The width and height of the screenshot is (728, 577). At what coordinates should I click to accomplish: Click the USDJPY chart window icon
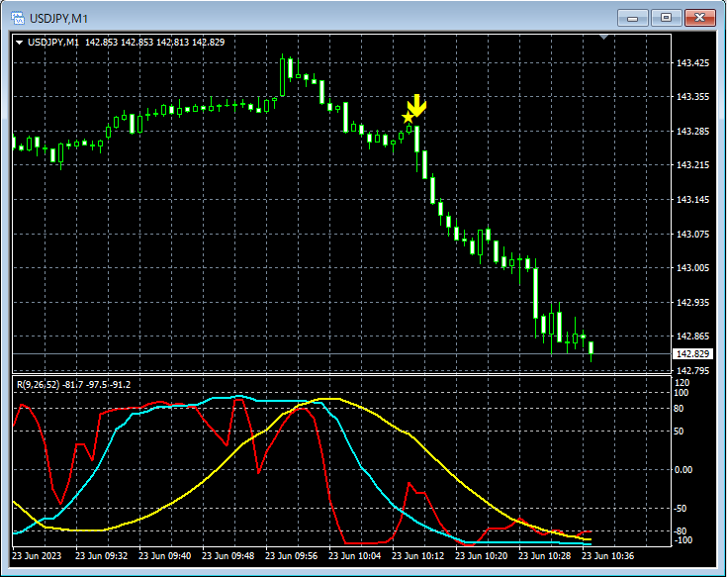(x=18, y=18)
